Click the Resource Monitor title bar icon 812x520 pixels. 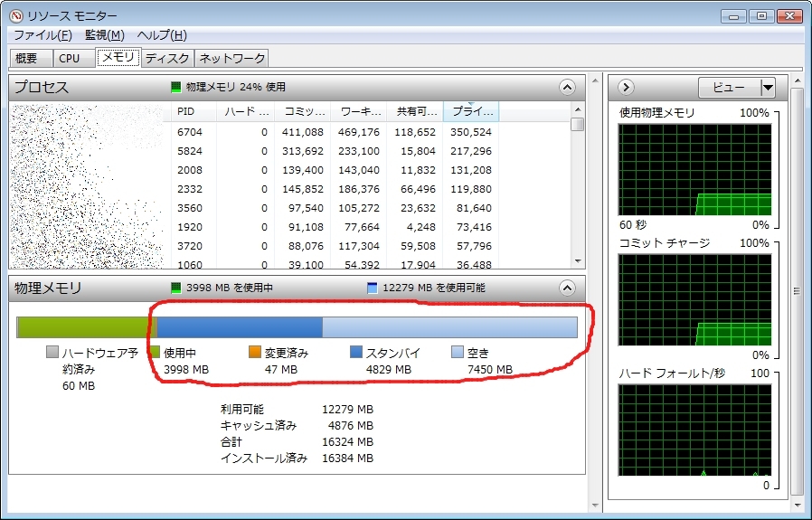click(16, 15)
